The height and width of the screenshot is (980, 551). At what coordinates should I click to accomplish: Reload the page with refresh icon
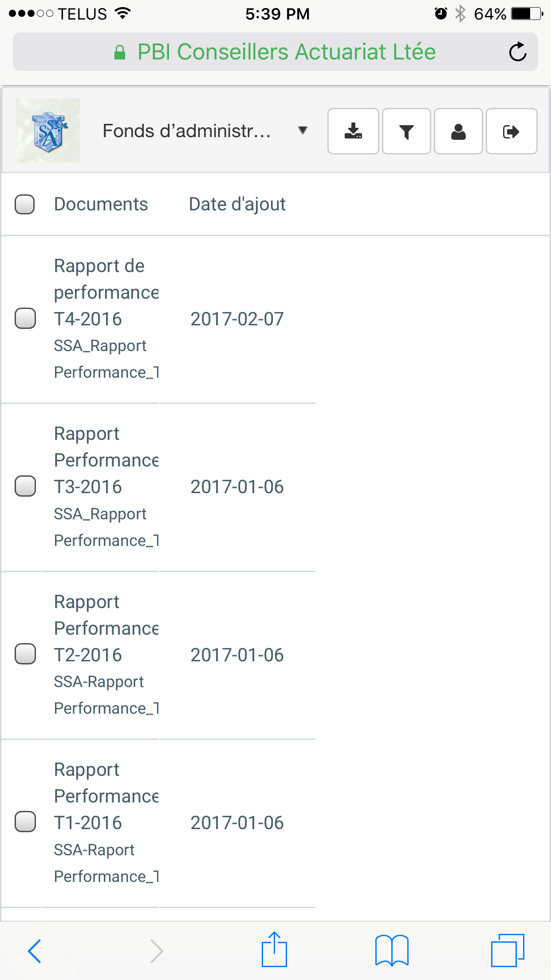coord(517,52)
